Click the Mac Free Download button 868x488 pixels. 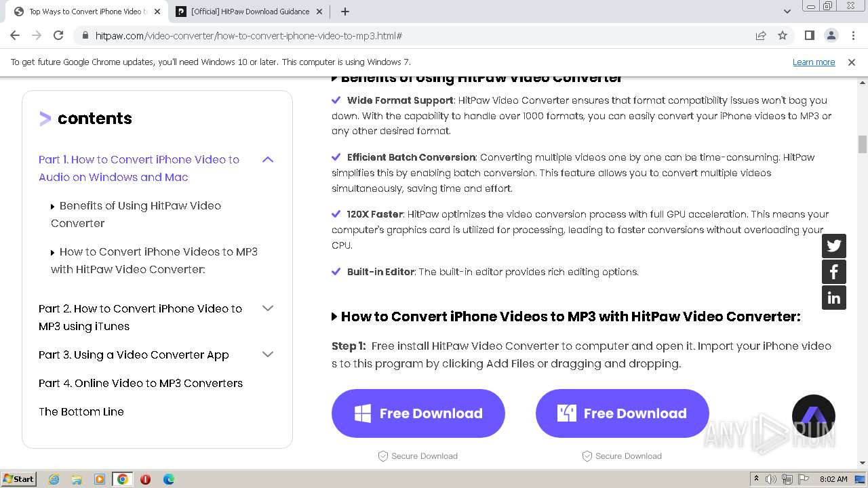coord(623,413)
